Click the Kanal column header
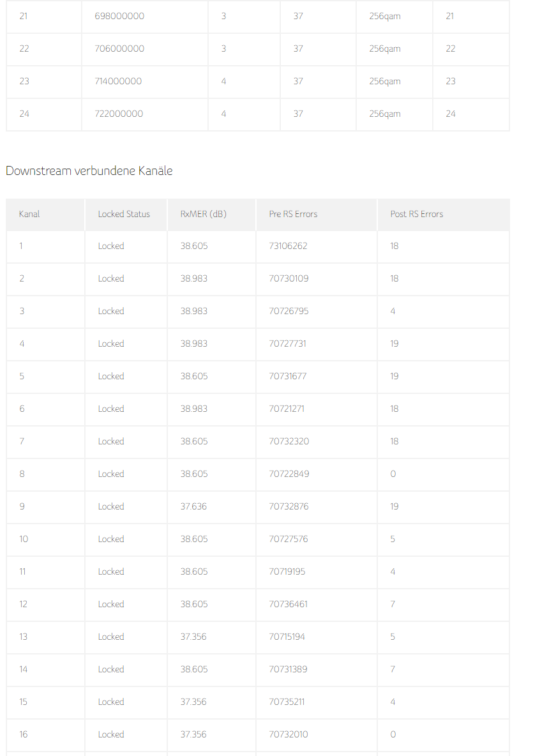The image size is (533, 756). (29, 214)
